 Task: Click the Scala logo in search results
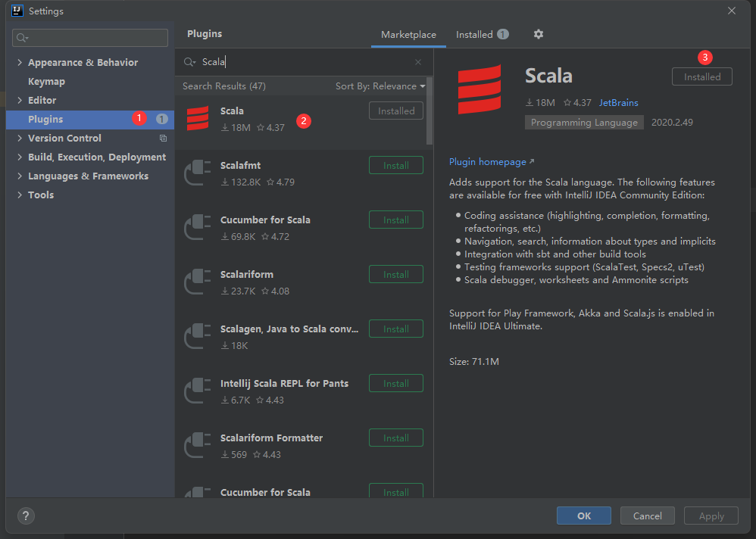198,119
